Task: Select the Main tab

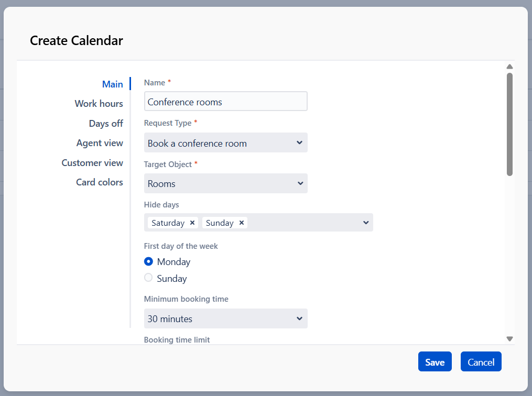Action: coord(112,84)
